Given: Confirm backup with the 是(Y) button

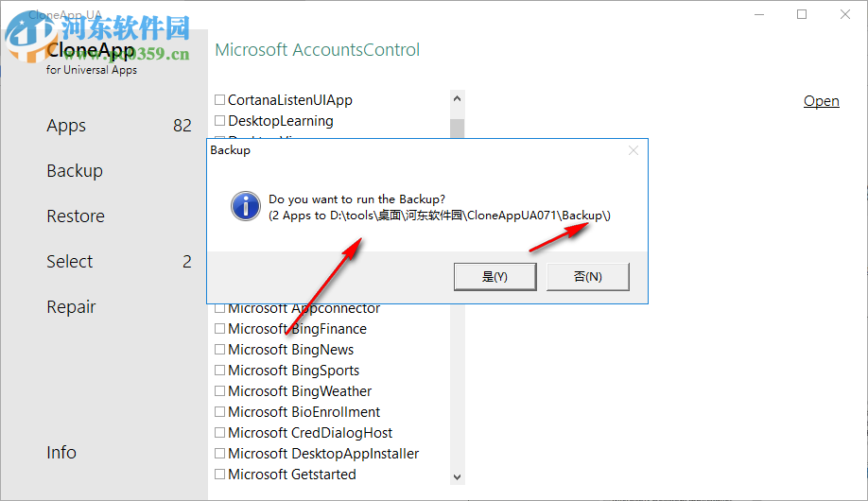Looking at the screenshot, I should 495,276.
